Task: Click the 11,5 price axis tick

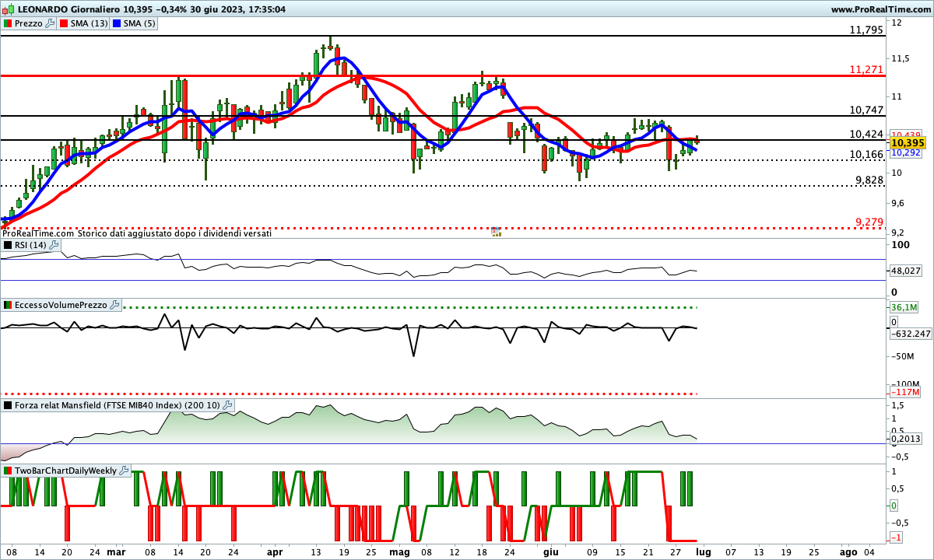Action: (x=901, y=59)
